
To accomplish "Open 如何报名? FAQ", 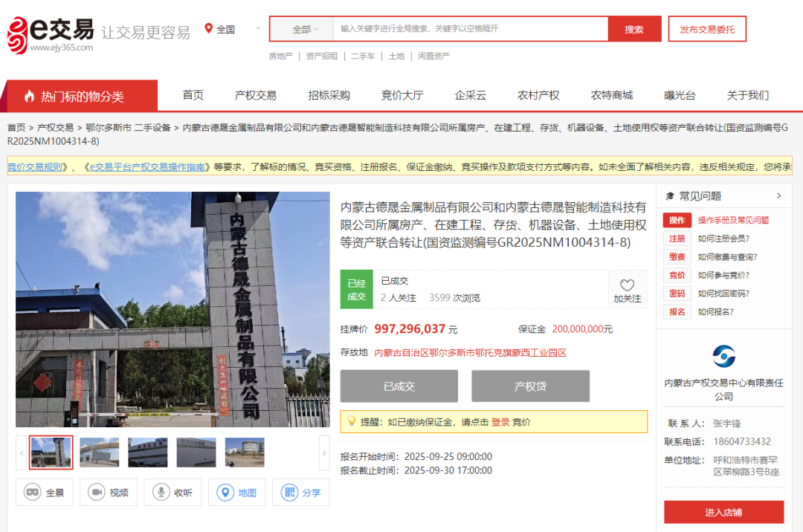I will pyautogui.click(x=716, y=312).
